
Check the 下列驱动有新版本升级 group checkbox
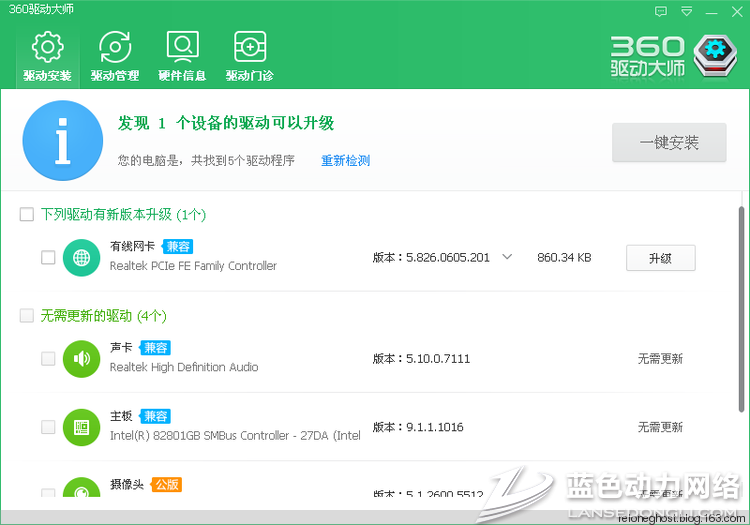click(27, 214)
